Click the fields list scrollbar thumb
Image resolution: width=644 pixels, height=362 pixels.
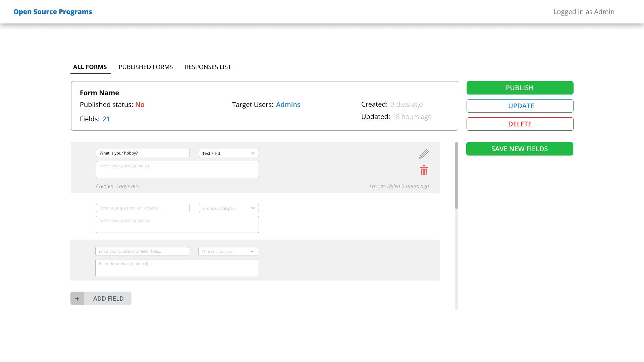[456, 175]
